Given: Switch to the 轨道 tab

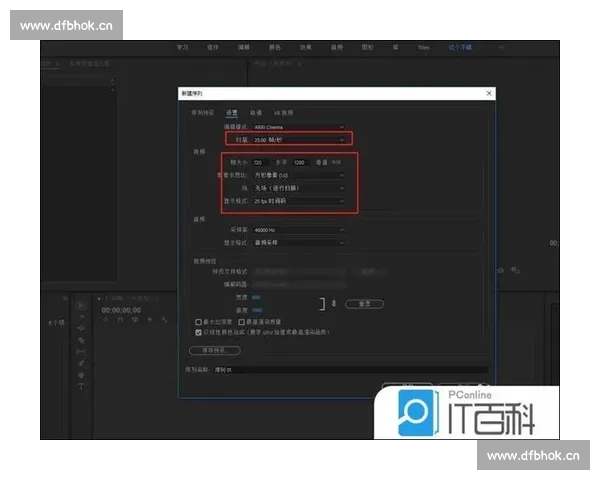Looking at the screenshot, I should pos(255,113).
